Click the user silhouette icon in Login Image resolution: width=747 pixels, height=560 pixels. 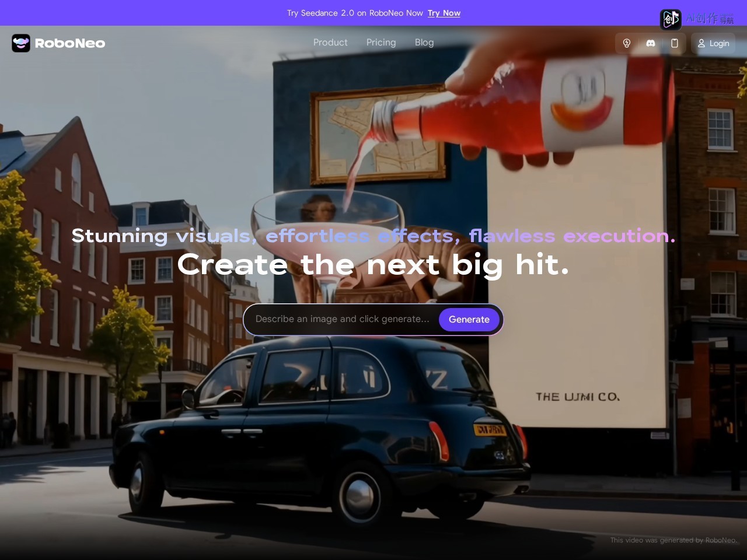pos(701,43)
